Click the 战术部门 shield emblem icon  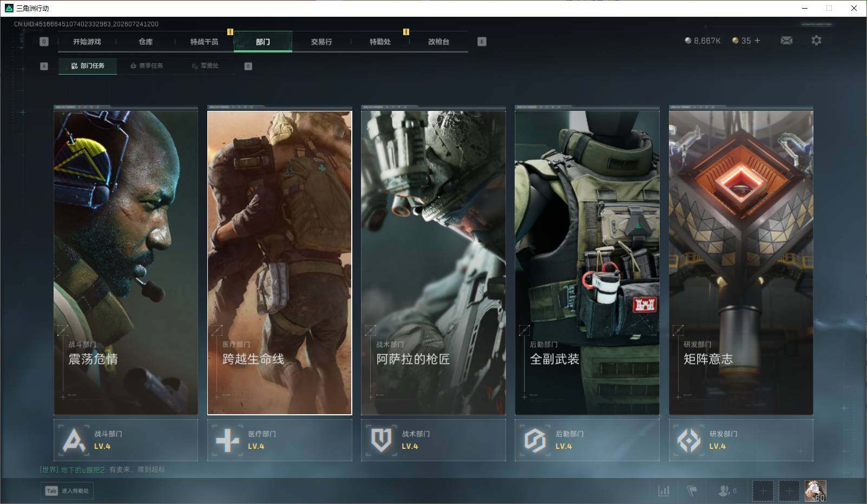point(381,440)
